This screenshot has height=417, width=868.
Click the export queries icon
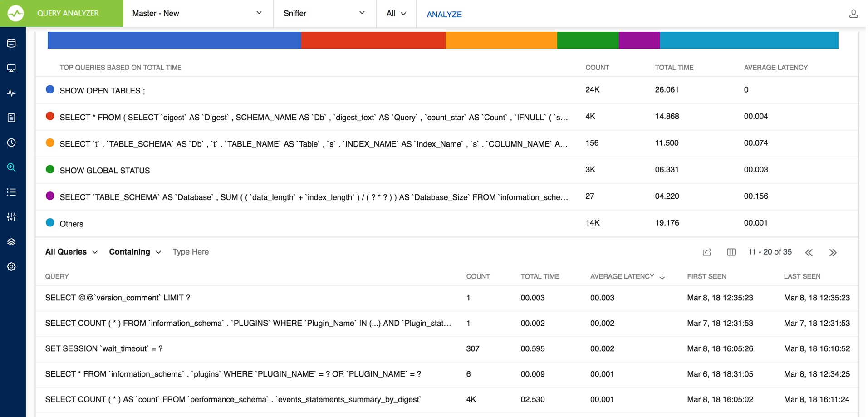tap(707, 252)
